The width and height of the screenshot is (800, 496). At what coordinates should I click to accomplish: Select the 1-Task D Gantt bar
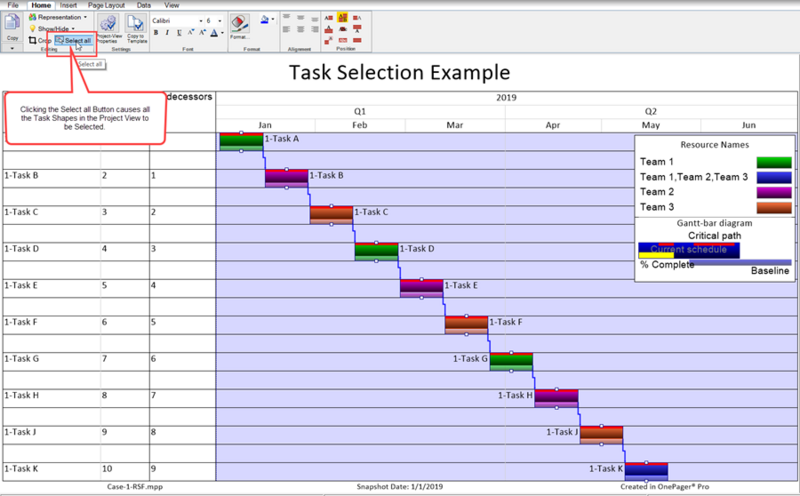[x=377, y=252]
